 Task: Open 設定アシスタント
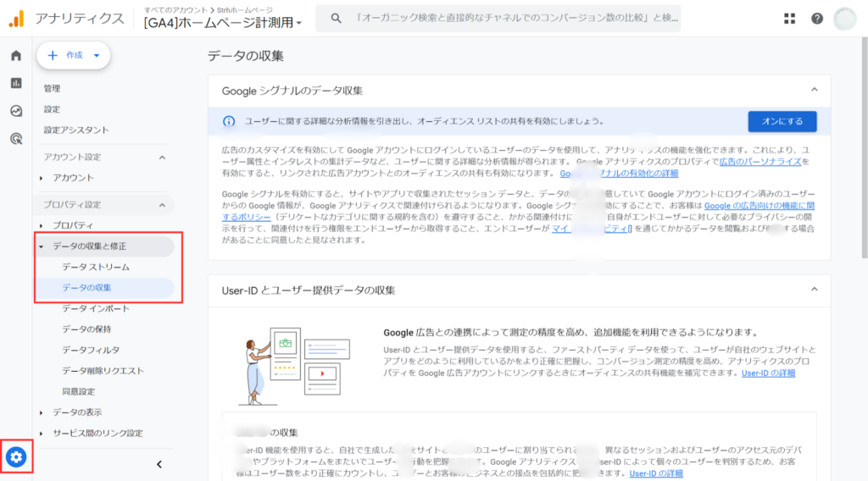coord(76,130)
